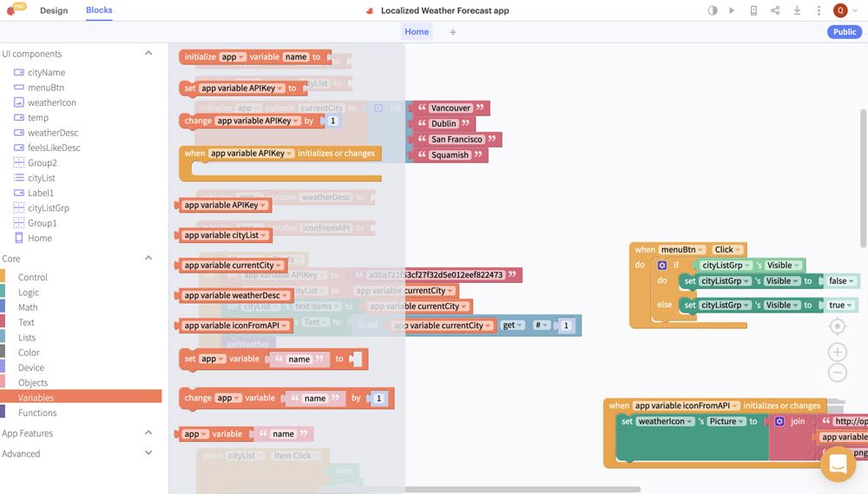Image resolution: width=868 pixels, height=494 pixels.
Task: Open the Text blocks category
Action: pyautogui.click(x=26, y=322)
